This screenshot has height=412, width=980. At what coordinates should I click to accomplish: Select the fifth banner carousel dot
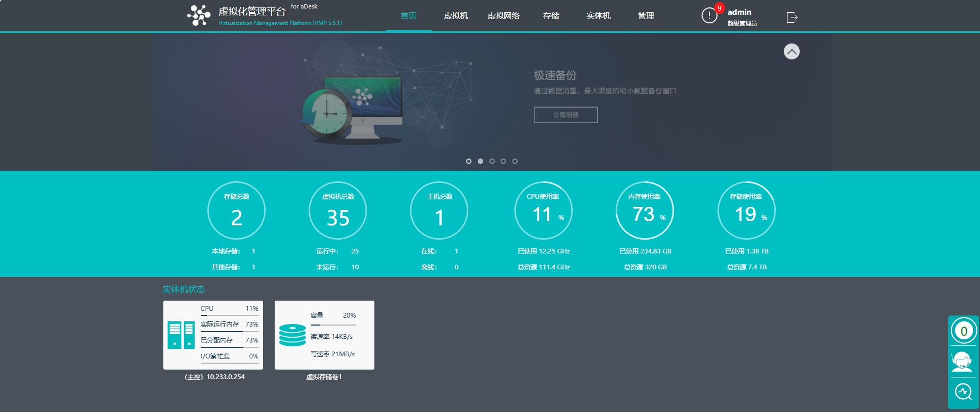click(515, 161)
